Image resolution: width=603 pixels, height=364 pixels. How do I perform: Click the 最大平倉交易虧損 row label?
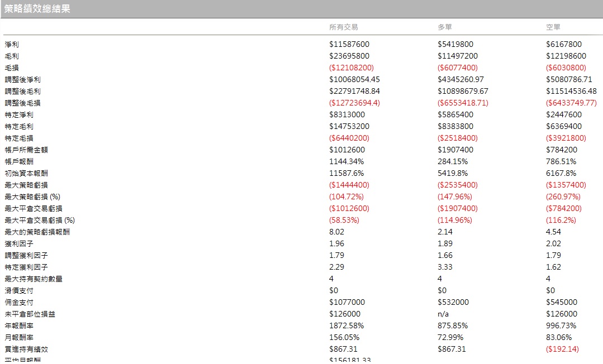34,209
